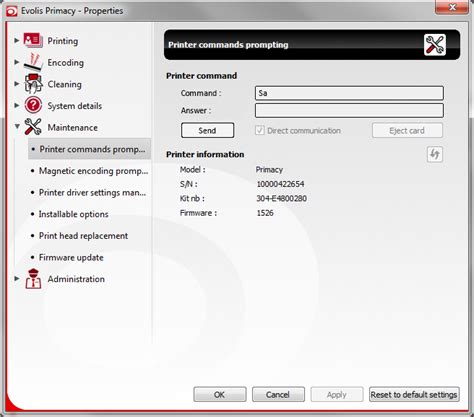Screen dimensions: 474x417
Task: Click the Cleaning category icon
Action: point(33,83)
